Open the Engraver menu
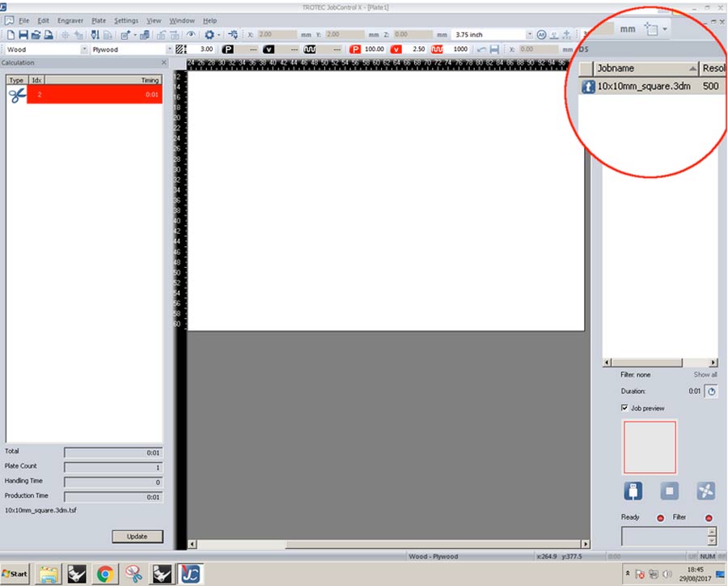The image size is (728, 586). click(70, 20)
